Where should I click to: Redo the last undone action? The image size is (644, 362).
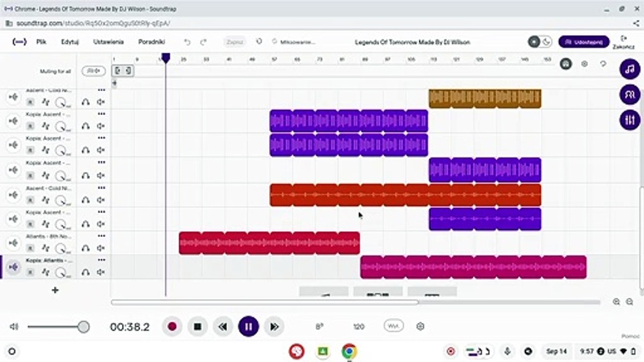[x=203, y=42]
